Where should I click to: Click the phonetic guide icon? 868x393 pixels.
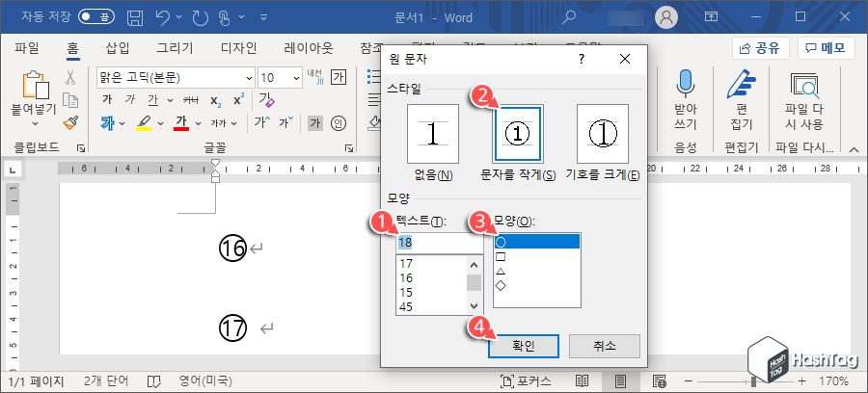[315, 77]
